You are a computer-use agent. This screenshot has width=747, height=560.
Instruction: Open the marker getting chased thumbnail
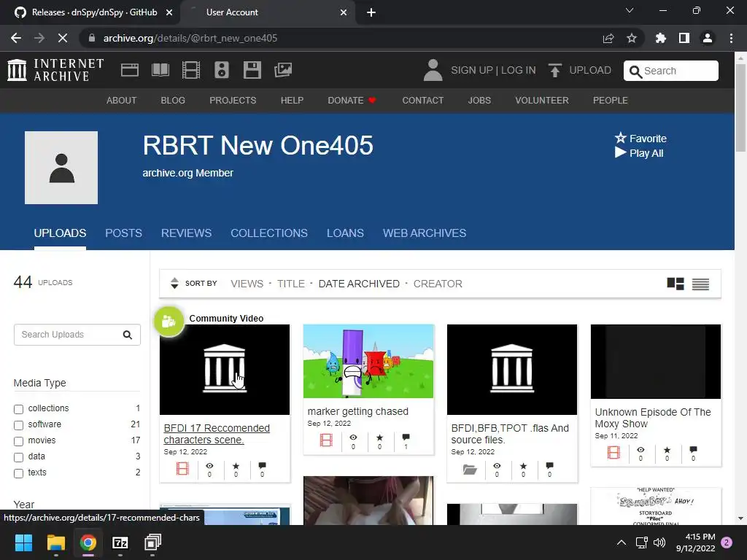(368, 362)
